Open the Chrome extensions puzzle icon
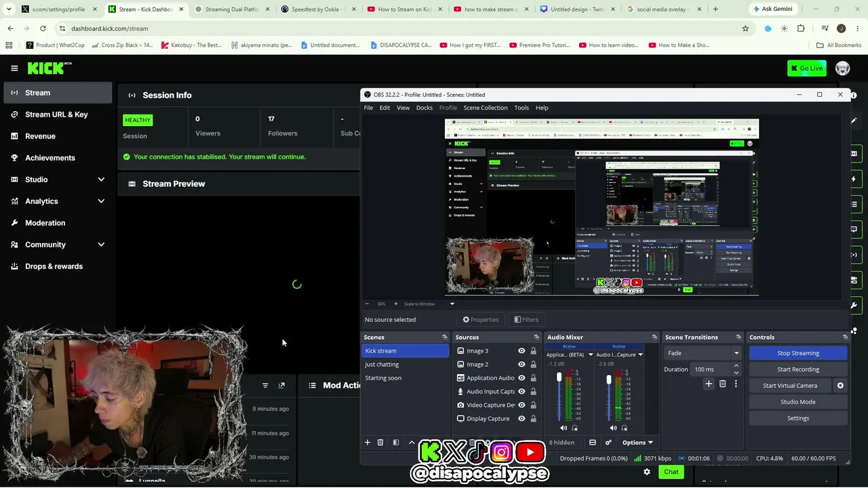Image resolution: width=868 pixels, height=488 pixels. click(801, 28)
